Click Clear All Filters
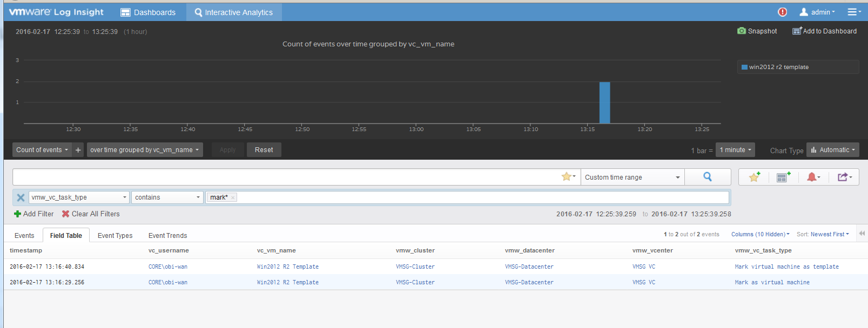The image size is (868, 328). click(91, 214)
